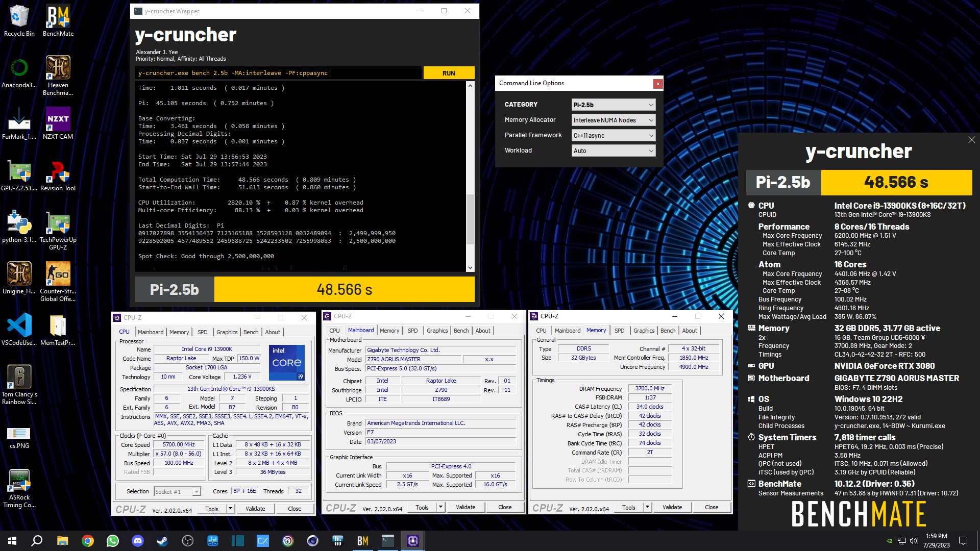Click y-cruncher output scrollbar up arrow
Screen dimensions: 980x551
pos(470,86)
